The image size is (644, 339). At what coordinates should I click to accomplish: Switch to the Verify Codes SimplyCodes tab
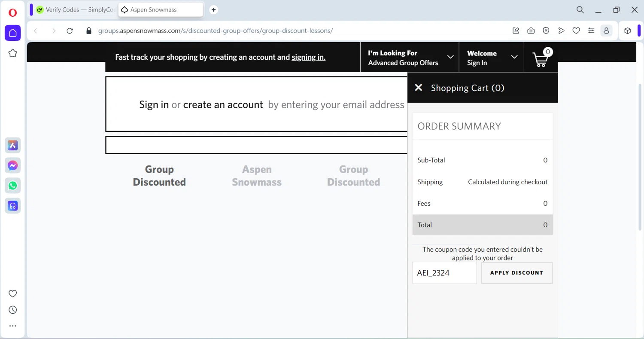[76, 10]
